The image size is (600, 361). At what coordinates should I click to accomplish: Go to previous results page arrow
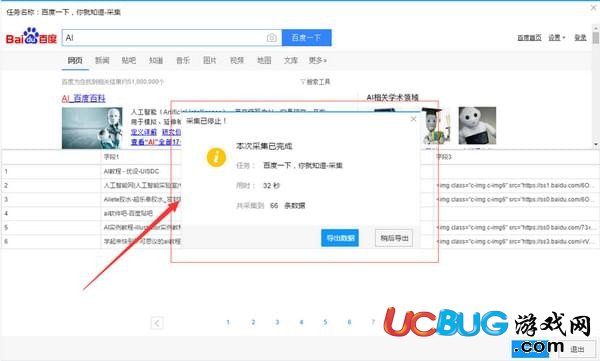[x=157, y=323]
